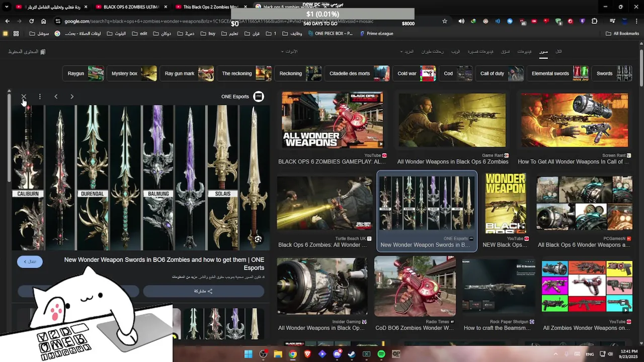Open the PCGamesN wonder weapons result
Viewport: 644px width, 362px height.
[585, 203]
